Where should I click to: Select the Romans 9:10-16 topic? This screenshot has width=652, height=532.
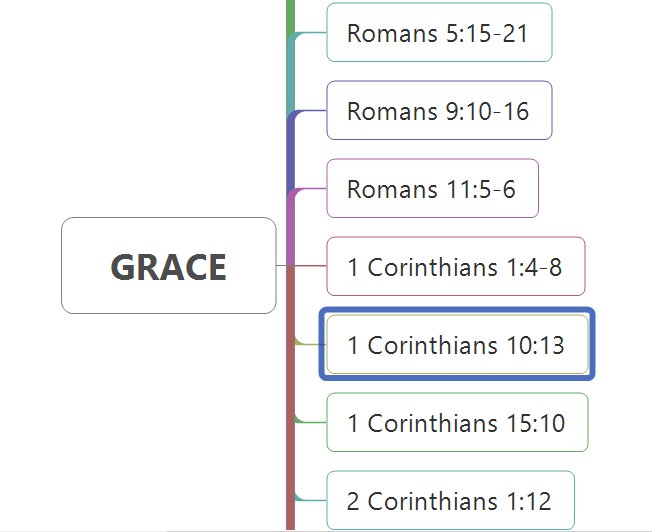(x=440, y=110)
